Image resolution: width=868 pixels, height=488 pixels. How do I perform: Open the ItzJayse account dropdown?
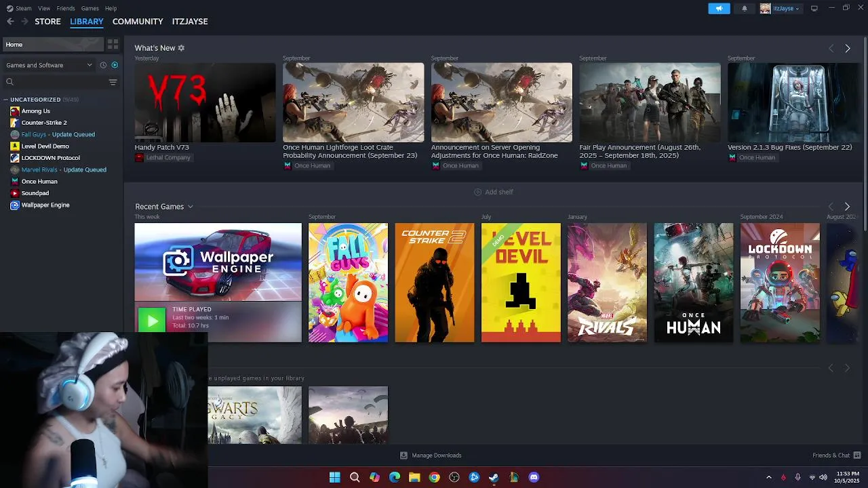(x=780, y=8)
